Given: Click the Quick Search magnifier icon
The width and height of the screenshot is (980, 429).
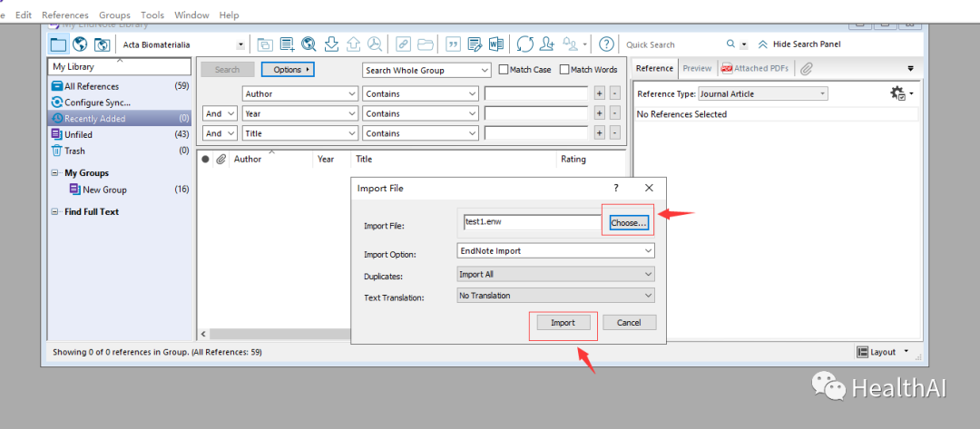Looking at the screenshot, I should click(x=730, y=44).
